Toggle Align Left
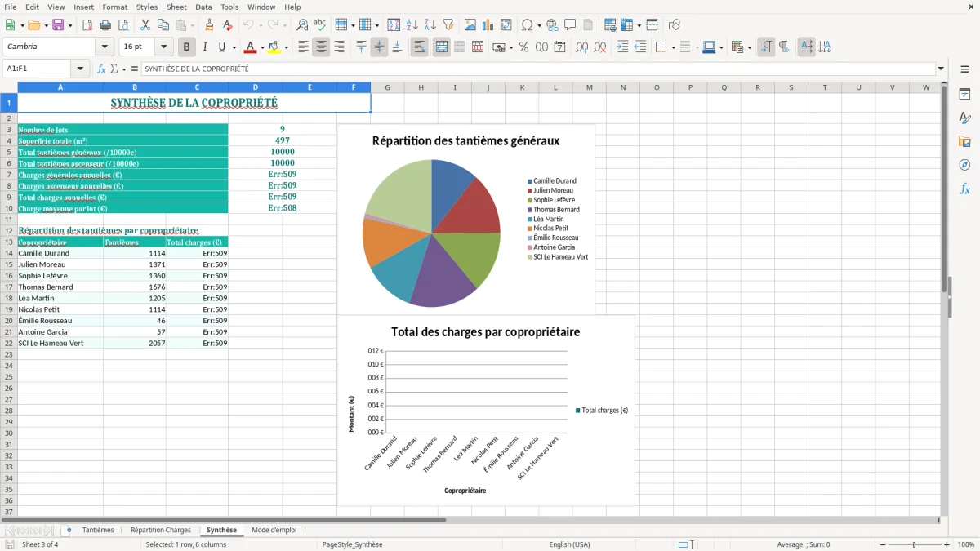This screenshot has height=551, width=980. click(x=303, y=47)
